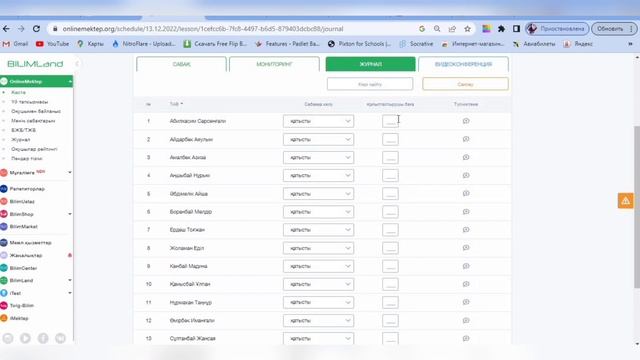640x360 pixels.
Task: Click the Обновить browser update button
Action: [x=614, y=29]
